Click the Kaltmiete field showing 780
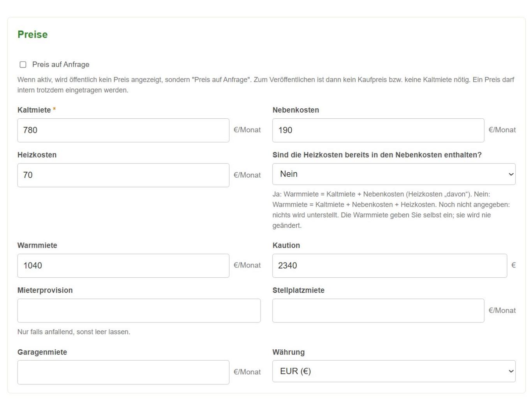 coord(123,130)
